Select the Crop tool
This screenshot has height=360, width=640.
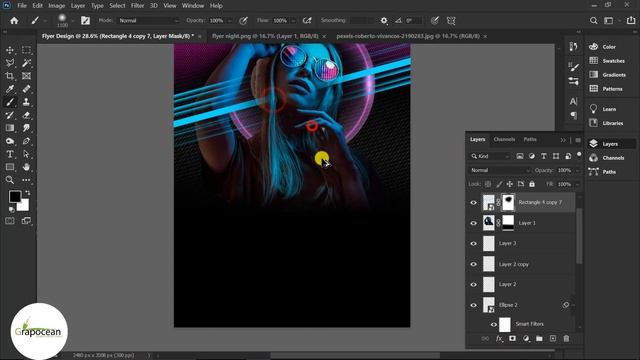coord(10,76)
